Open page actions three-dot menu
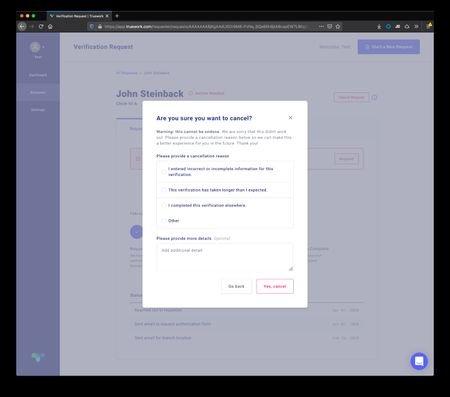The image size is (450, 397). tap(321, 26)
